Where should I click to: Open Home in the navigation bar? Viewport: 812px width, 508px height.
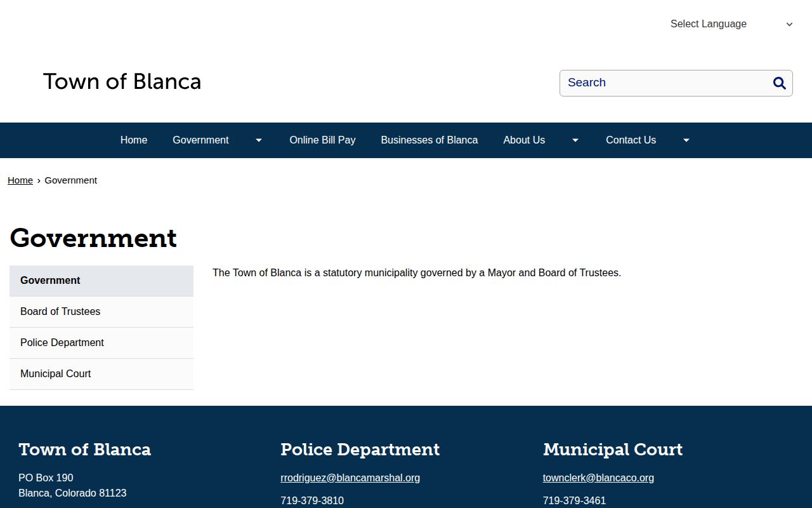pos(134,140)
